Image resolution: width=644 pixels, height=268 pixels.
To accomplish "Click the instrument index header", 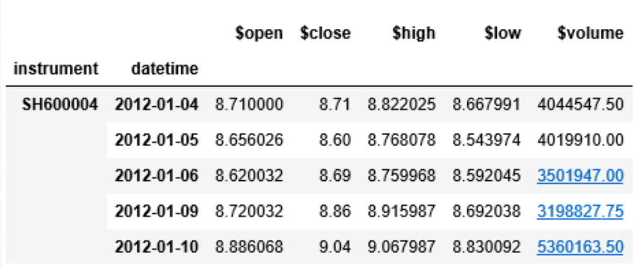I will pos(56,69).
